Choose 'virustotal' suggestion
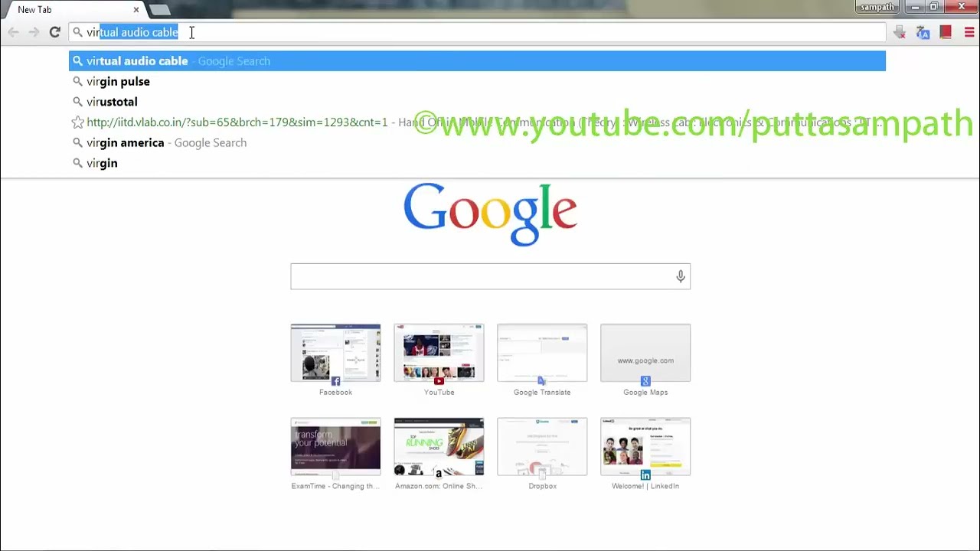Image resolution: width=980 pixels, height=551 pixels. coord(477,102)
